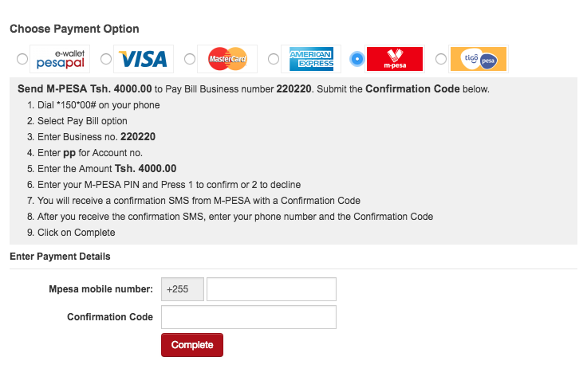The image size is (587, 392).
Task: Click the Tigo Pesa logo
Action: point(479,59)
